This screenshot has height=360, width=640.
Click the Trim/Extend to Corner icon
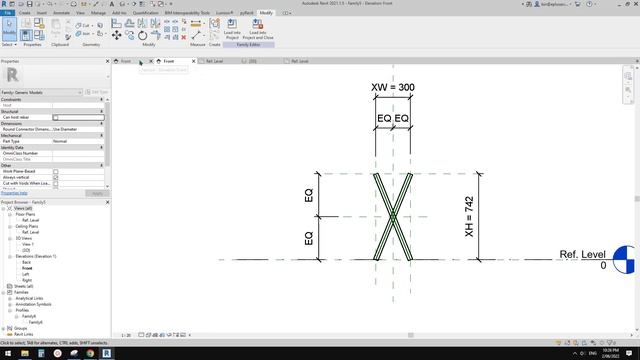(x=156, y=36)
